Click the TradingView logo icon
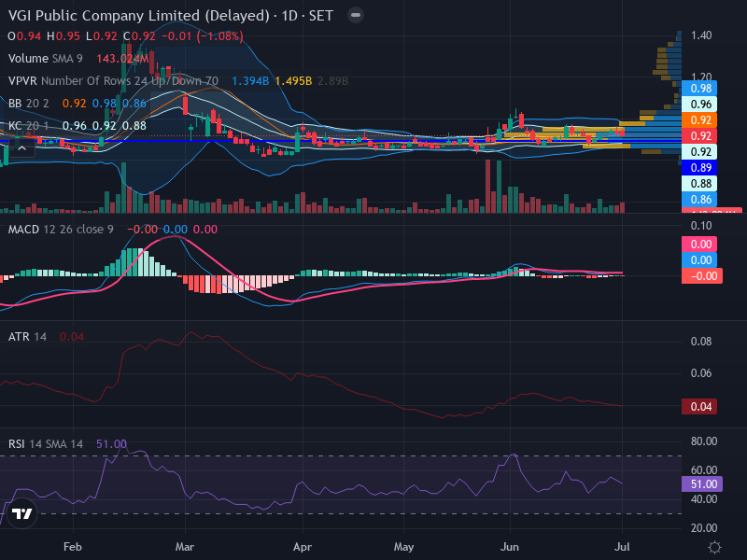The height and width of the screenshot is (560, 747). 21,513
